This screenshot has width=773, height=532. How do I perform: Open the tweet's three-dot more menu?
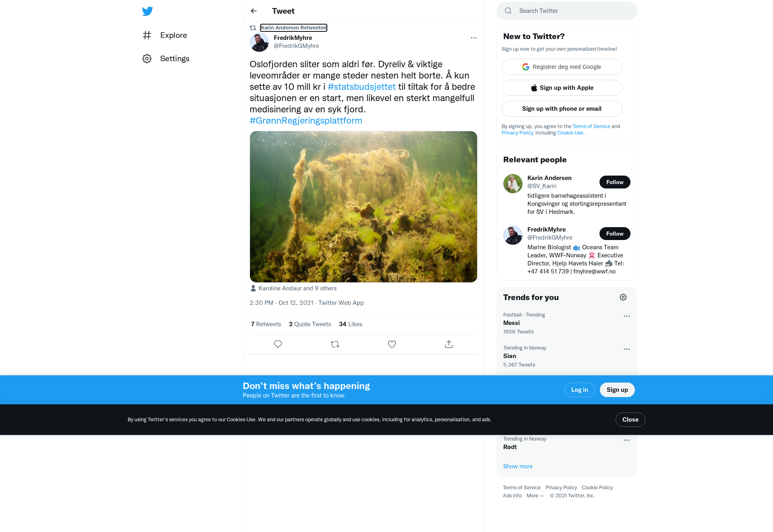(x=473, y=38)
